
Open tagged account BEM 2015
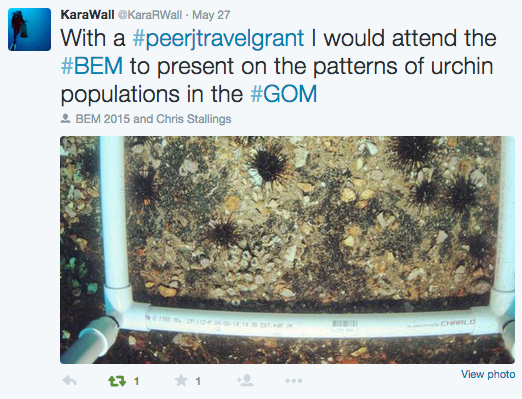pos(103,119)
